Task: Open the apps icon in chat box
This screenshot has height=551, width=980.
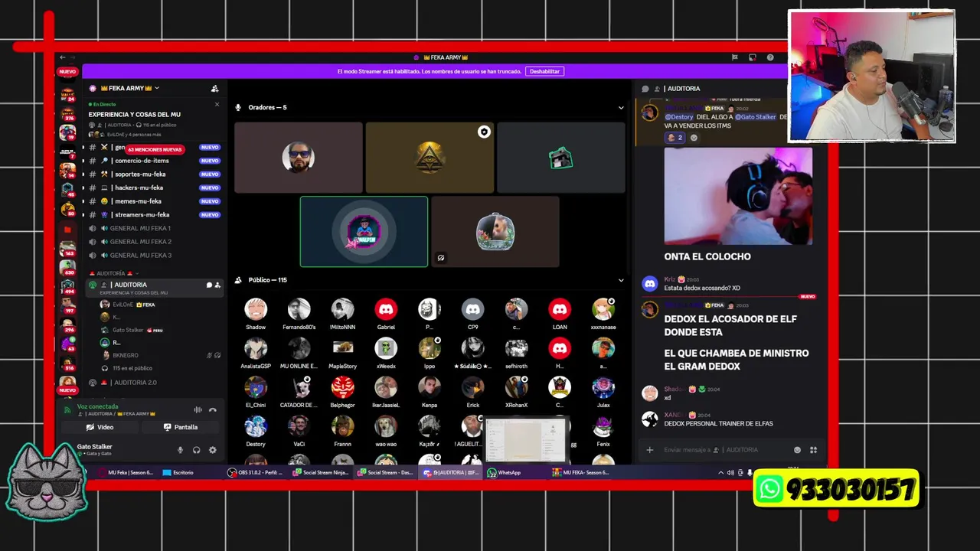Action: pos(813,450)
